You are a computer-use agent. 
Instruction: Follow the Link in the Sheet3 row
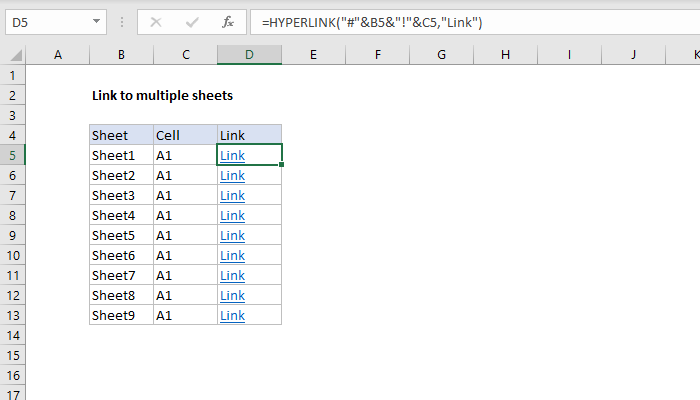click(x=232, y=195)
